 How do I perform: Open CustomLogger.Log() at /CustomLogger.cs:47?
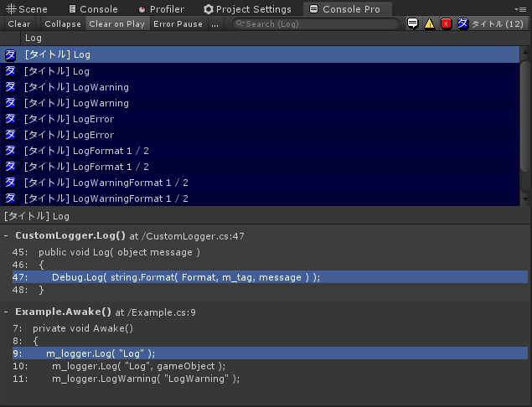pos(130,235)
